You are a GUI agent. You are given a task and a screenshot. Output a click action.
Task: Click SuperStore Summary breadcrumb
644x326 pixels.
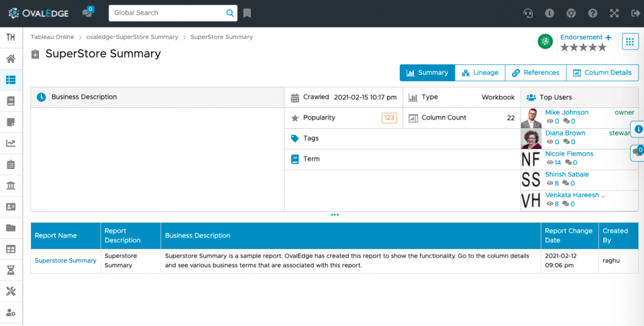221,37
